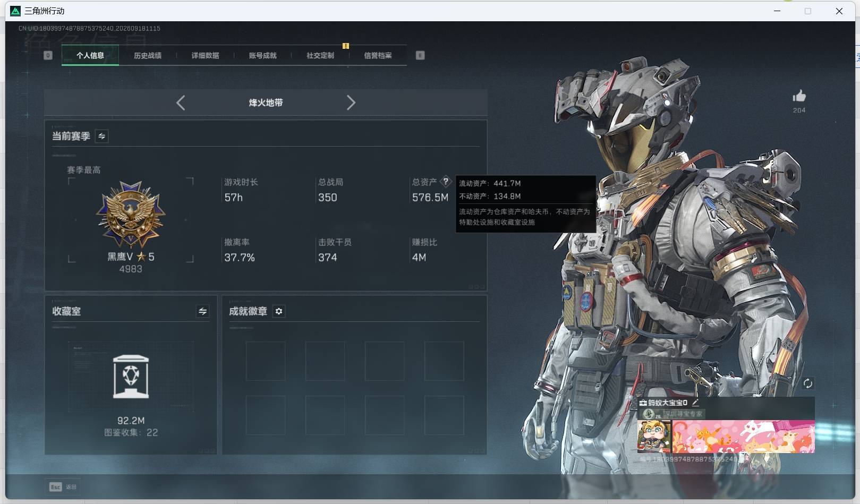Click the player name 蚂蚁大宝宝0

click(668, 403)
